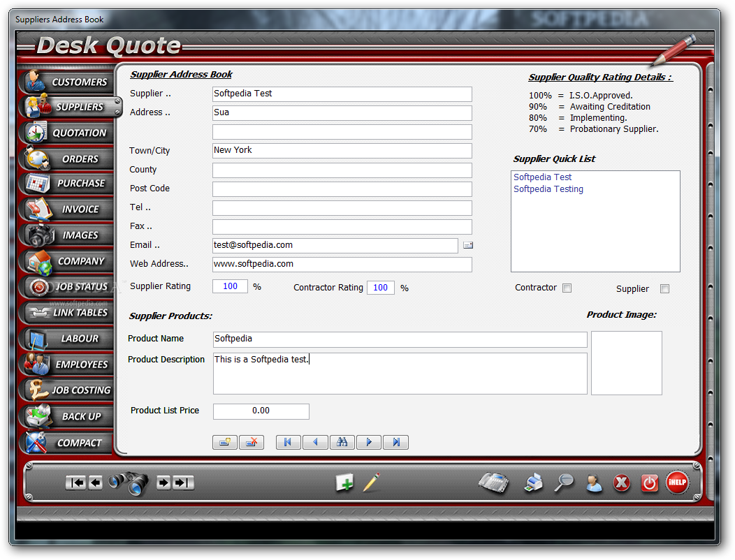Go to last product record
735x560 pixels.
point(395,442)
